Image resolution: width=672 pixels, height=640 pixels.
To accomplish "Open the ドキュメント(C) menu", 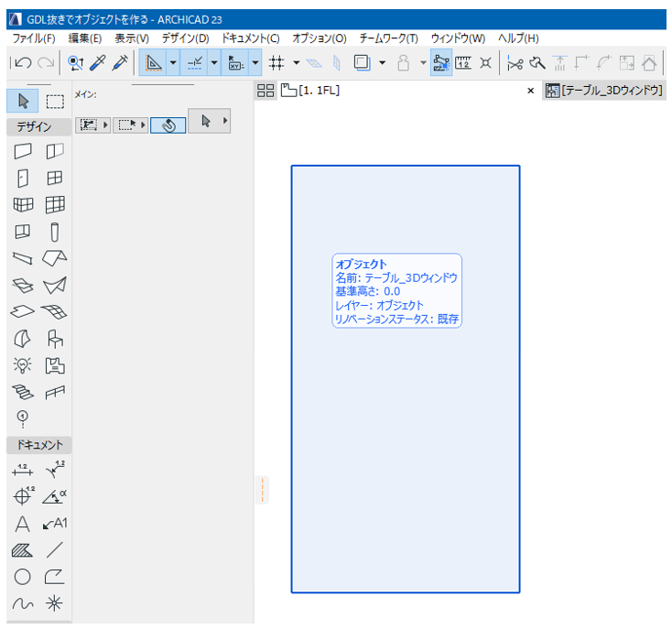I will tap(250, 38).
